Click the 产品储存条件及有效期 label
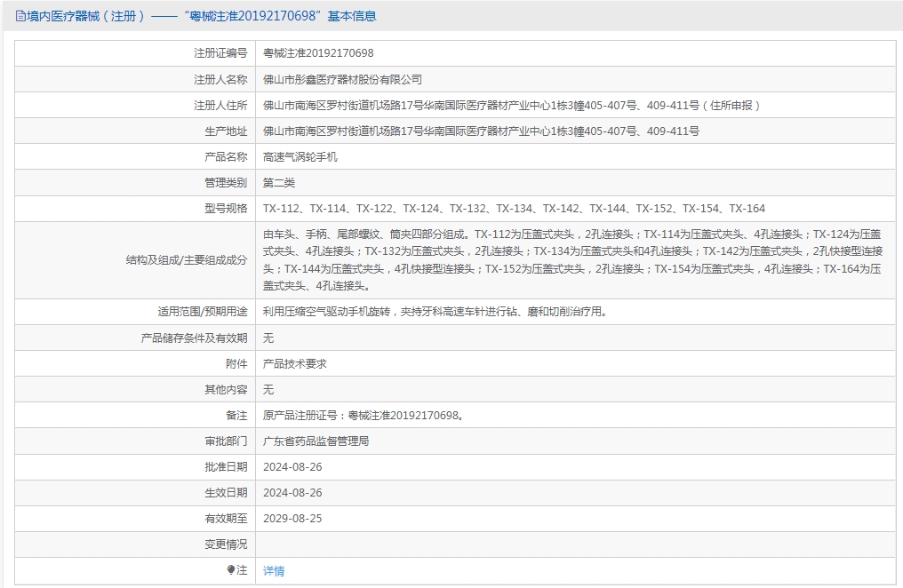The width and height of the screenshot is (903, 588). (x=194, y=338)
